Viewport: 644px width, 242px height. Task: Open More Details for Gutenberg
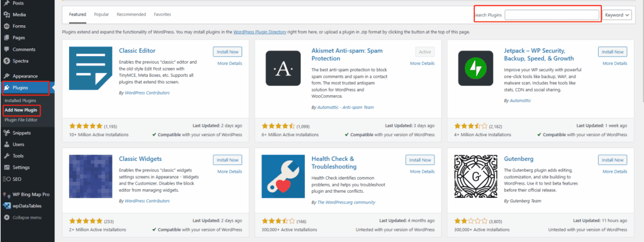point(615,171)
